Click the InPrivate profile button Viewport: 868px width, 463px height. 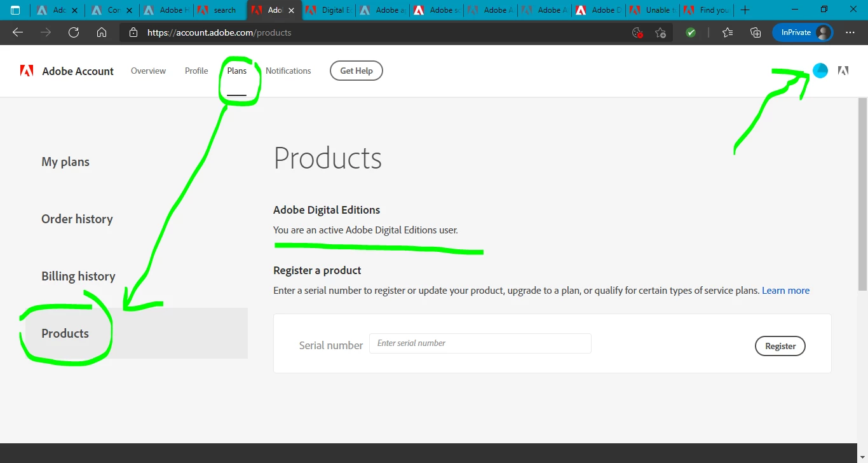[x=803, y=32]
